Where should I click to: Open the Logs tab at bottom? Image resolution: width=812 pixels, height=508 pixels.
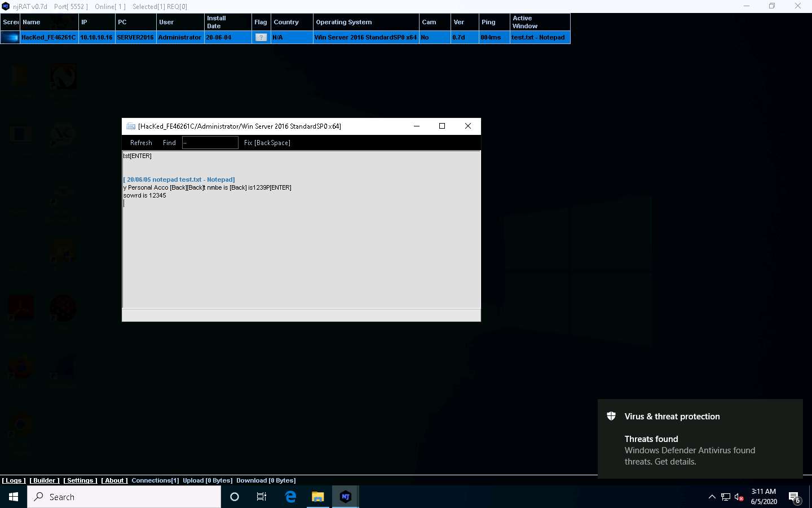click(14, 480)
